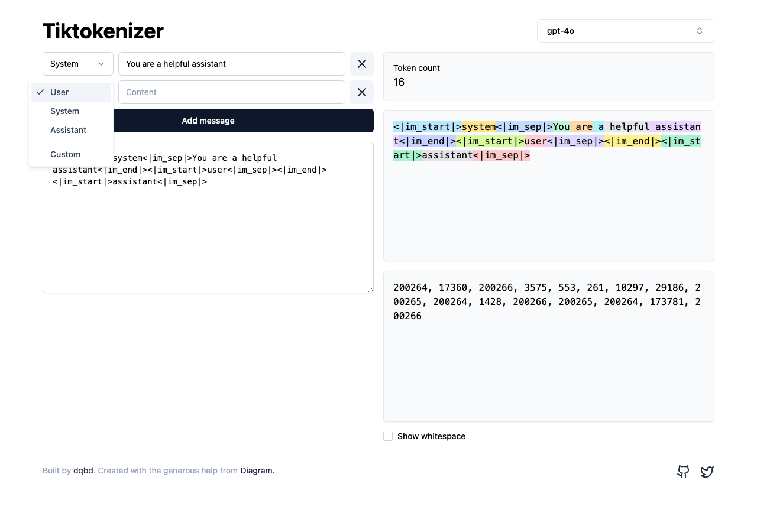
Task: Click into the raw prompt text area
Action: (x=208, y=218)
